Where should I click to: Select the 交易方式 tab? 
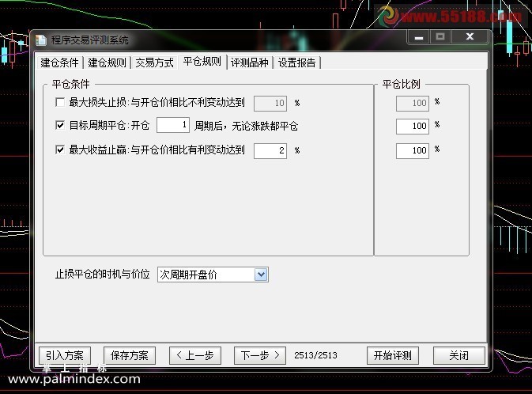tap(154, 63)
